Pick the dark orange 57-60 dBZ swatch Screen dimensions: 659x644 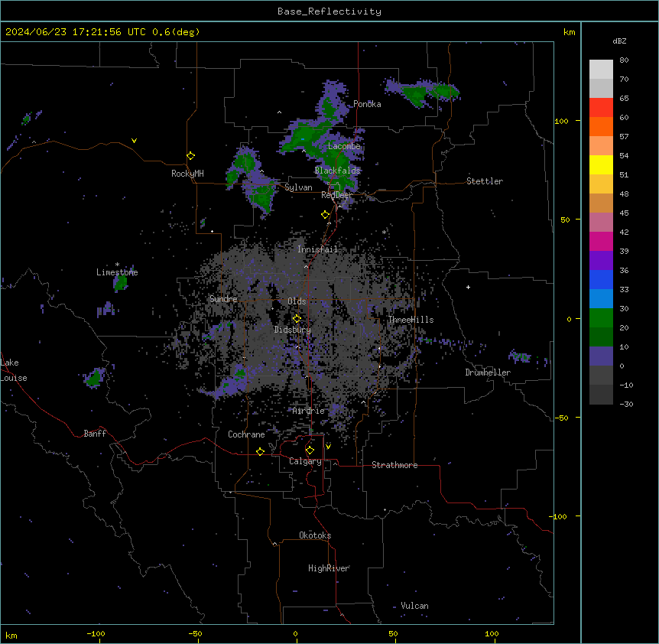click(x=601, y=126)
